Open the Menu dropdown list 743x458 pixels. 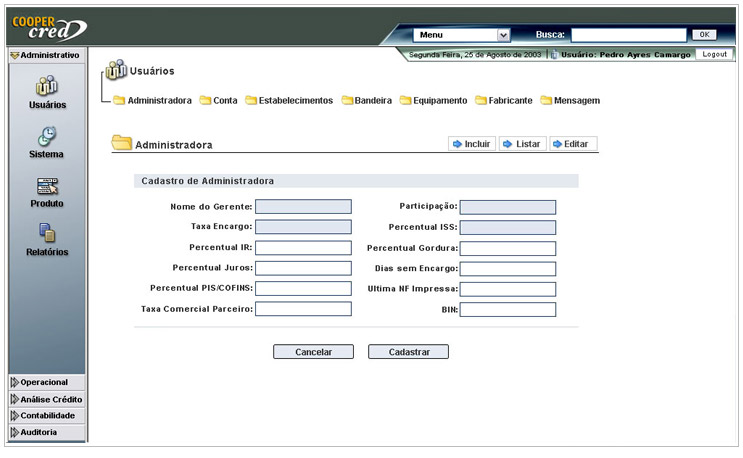point(462,35)
